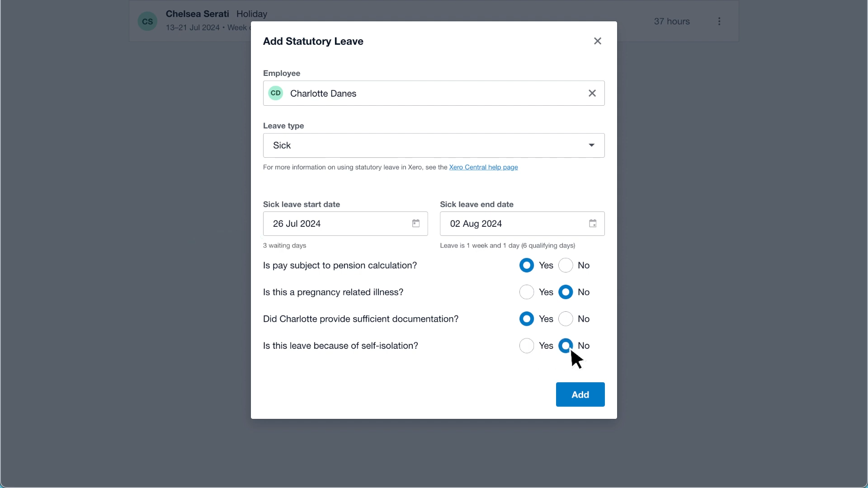Select No for pension calculation
868x488 pixels.
(x=566, y=265)
